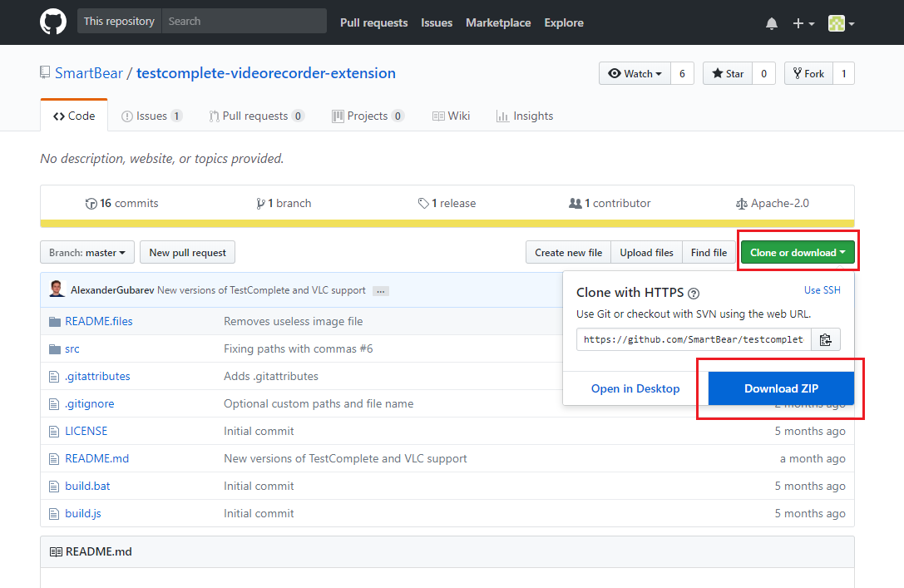Image resolution: width=904 pixels, height=588 pixels.
Task: Click Create new file button
Action: tap(569, 253)
